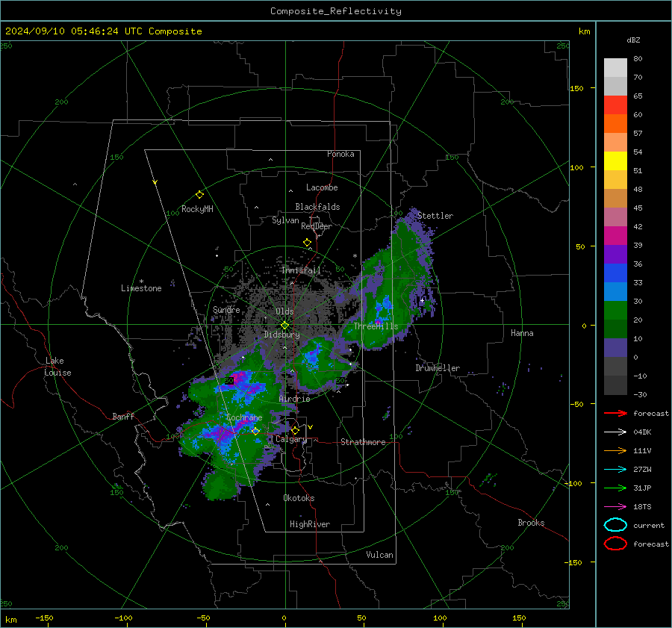
Task: Click the Airdrie city label
Action: [294, 399]
